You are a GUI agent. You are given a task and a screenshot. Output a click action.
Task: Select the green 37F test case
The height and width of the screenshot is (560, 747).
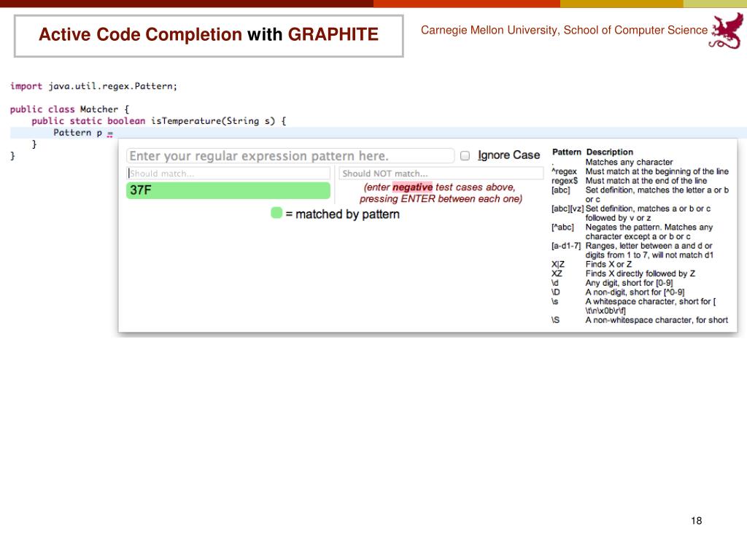(228, 190)
